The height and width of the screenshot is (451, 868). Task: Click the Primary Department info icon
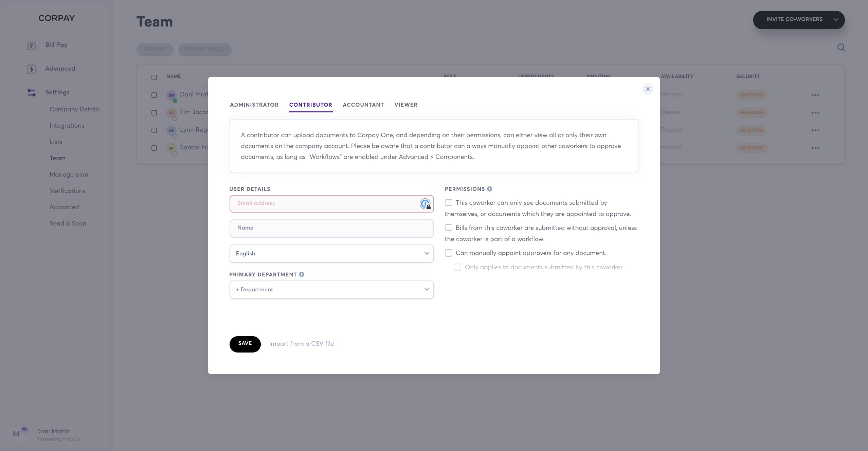click(x=302, y=274)
